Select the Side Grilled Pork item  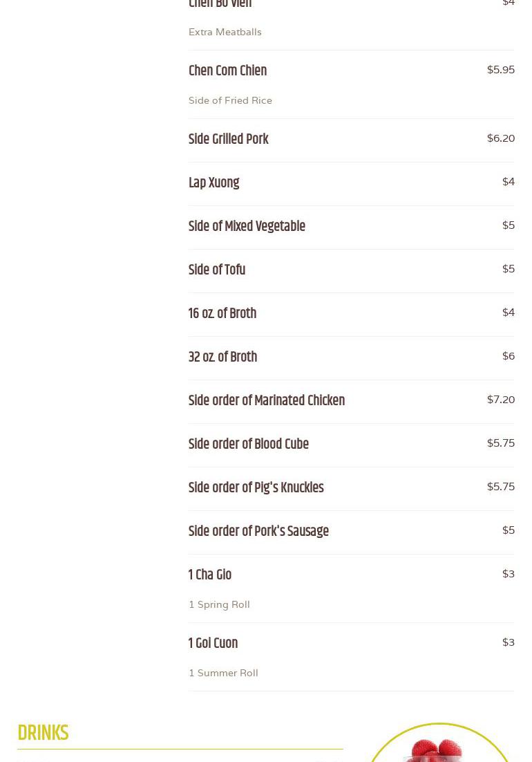click(x=228, y=140)
